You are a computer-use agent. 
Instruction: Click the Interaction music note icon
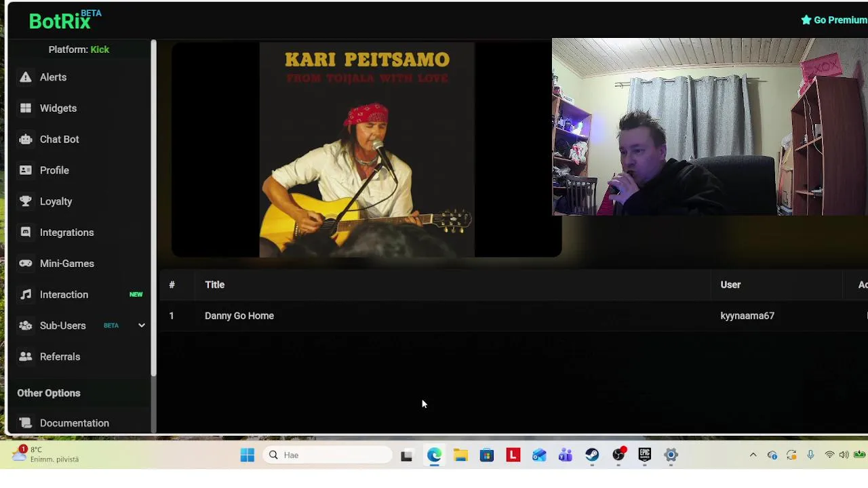[26, 295]
